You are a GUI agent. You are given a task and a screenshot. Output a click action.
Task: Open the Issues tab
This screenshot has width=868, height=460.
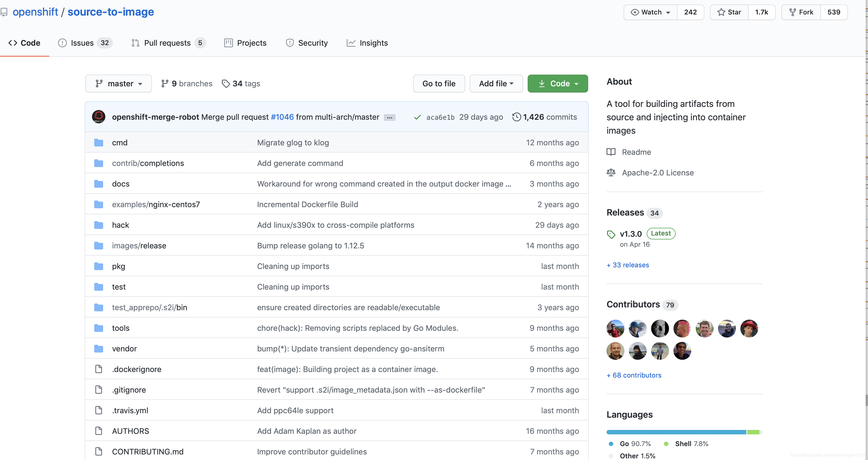coord(85,43)
